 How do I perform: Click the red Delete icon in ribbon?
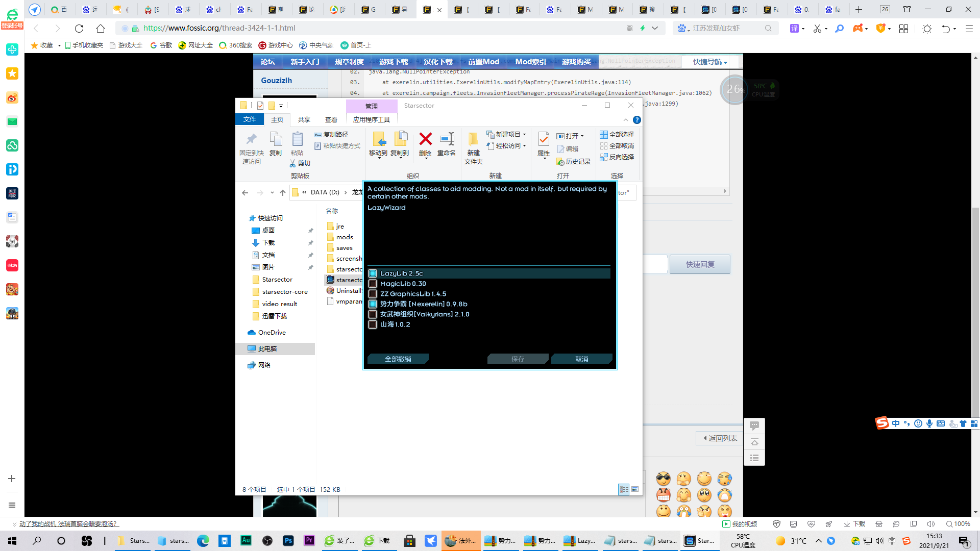425,139
